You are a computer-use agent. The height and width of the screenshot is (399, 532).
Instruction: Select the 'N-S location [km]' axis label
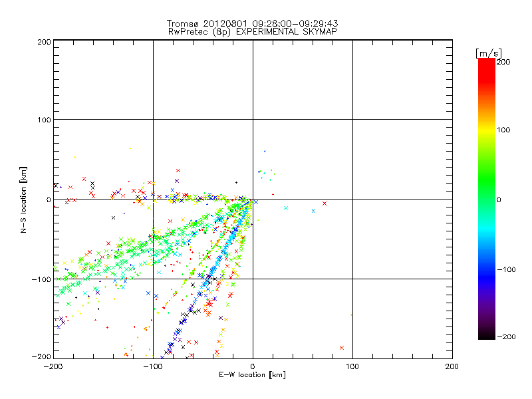point(23,199)
